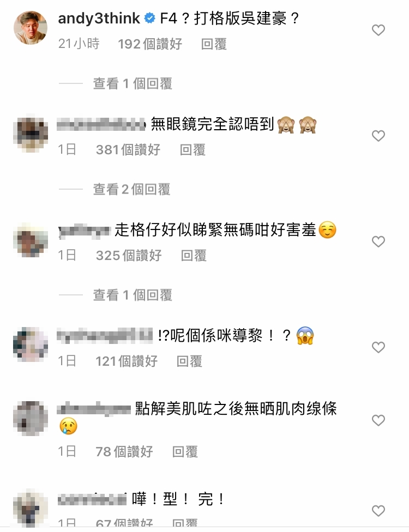409x532 pixels.
Task: Click 回覆 under the 點解美肌咗之後 comment
Action: pyautogui.click(x=185, y=451)
